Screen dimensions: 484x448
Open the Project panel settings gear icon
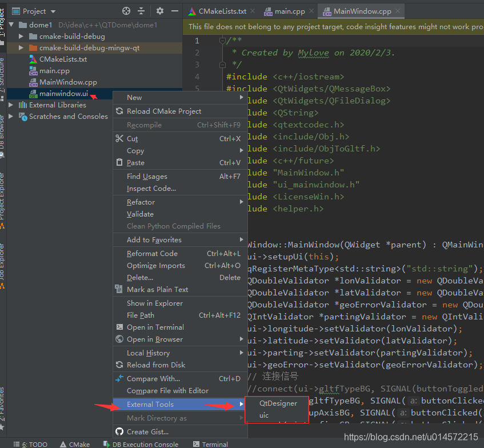(x=159, y=10)
